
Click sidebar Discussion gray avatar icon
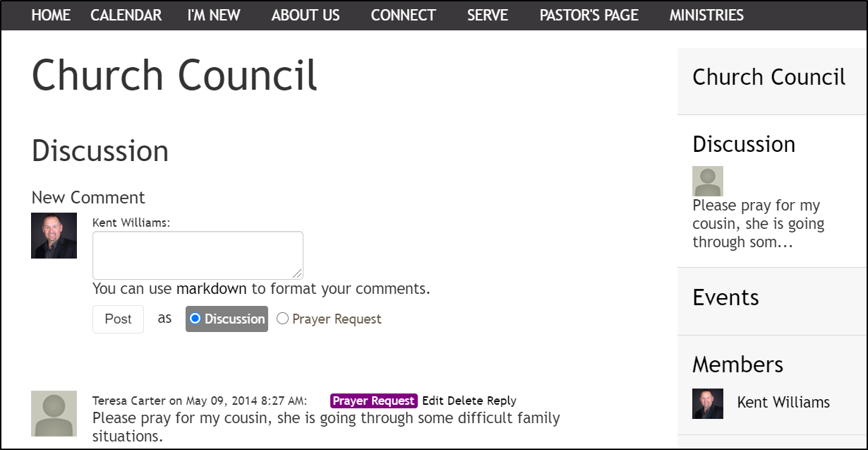click(707, 181)
